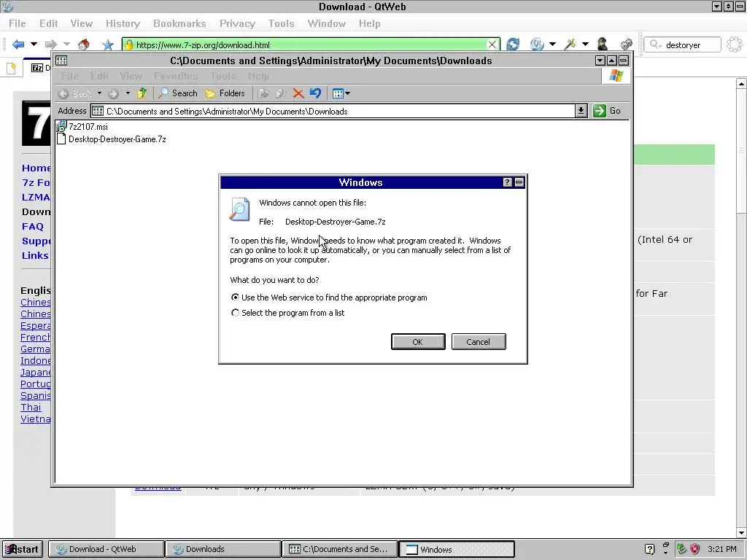Click the red security shield tray icon
This screenshot has width=747, height=560.
click(x=695, y=549)
